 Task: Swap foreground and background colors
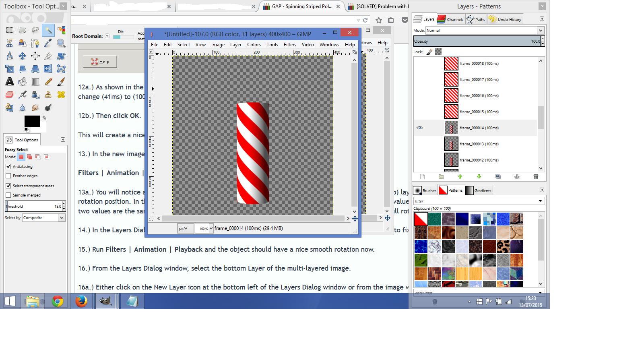click(x=44, y=118)
